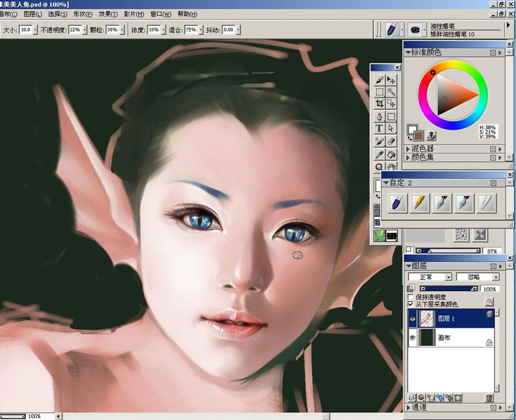
Task: Select the Text tool
Action: pos(379,128)
